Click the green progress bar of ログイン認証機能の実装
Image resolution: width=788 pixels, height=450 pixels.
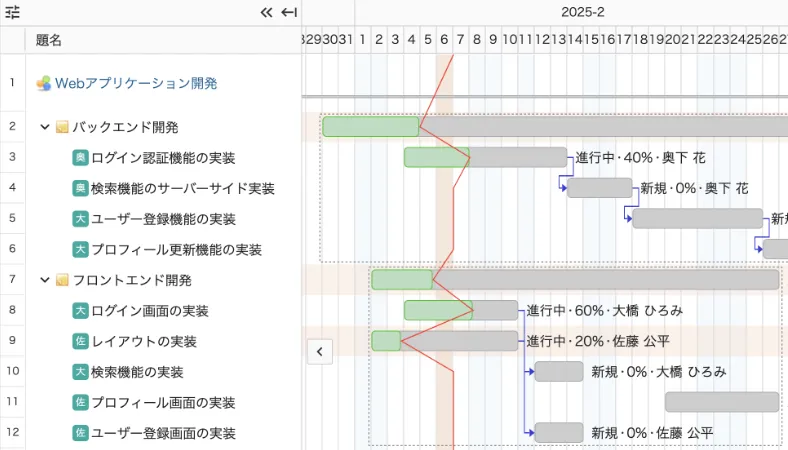pyautogui.click(x=436, y=157)
